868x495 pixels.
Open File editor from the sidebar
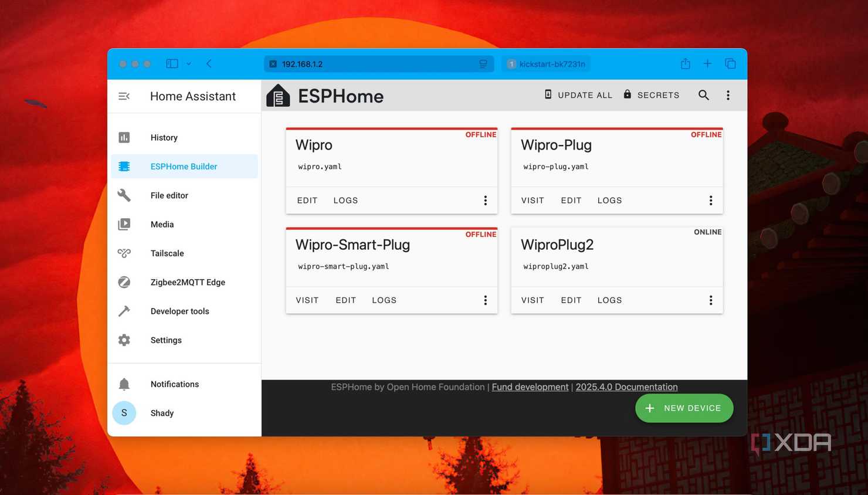click(x=184, y=195)
